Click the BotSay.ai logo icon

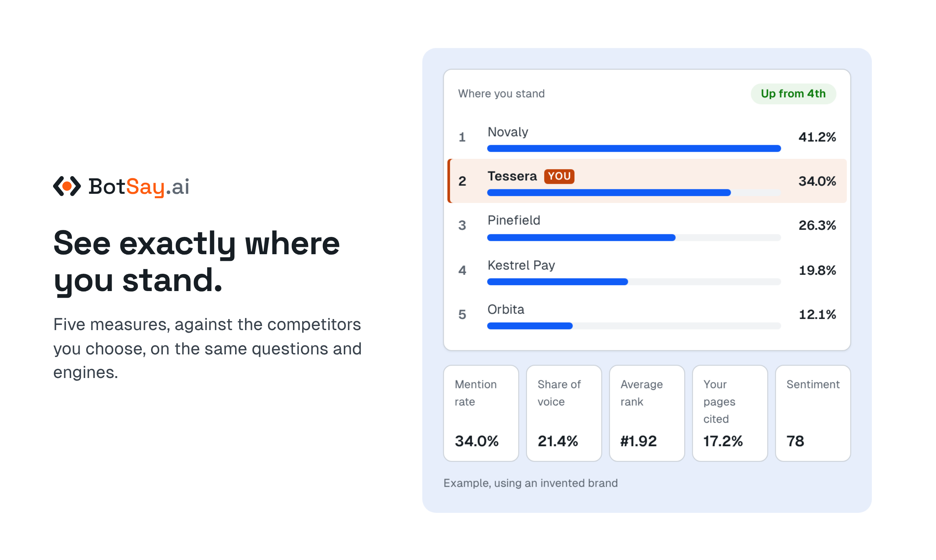67,186
